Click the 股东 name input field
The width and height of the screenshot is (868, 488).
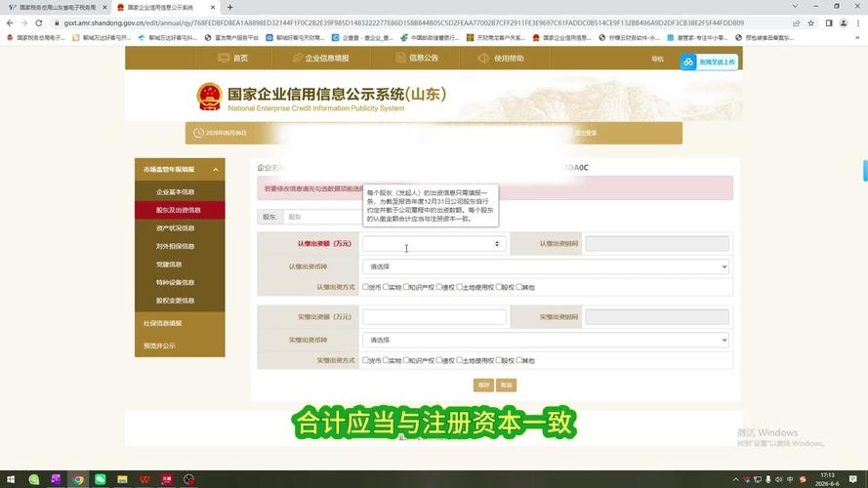pos(323,217)
